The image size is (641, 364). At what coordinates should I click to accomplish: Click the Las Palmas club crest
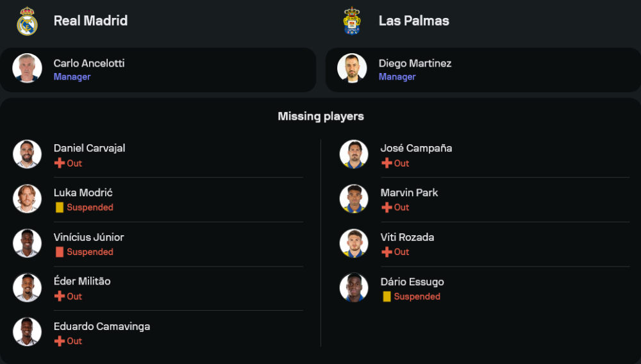coord(352,21)
